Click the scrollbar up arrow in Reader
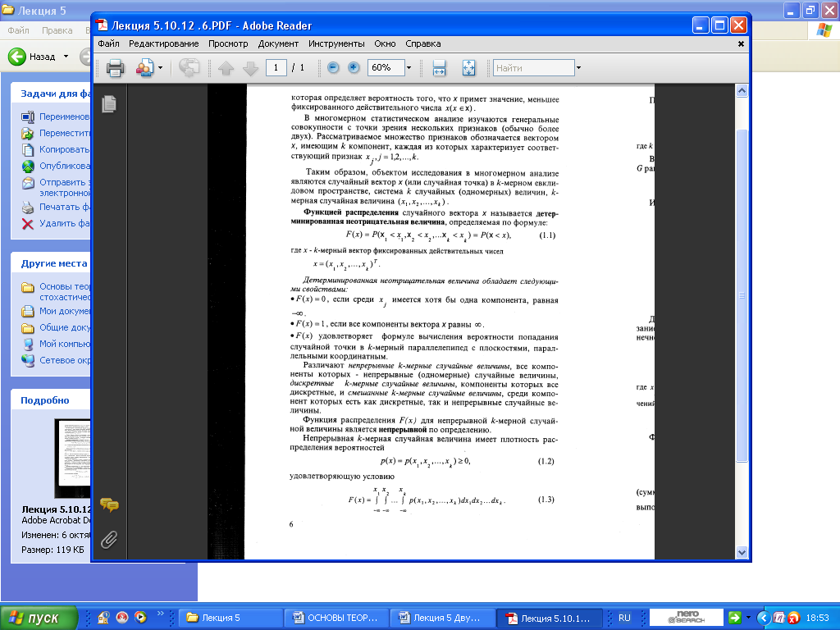Image resolution: width=840 pixels, height=630 pixels. coord(742,90)
